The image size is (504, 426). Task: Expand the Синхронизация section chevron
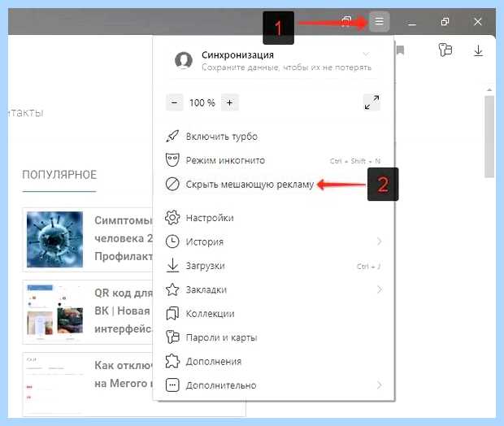click(x=366, y=54)
